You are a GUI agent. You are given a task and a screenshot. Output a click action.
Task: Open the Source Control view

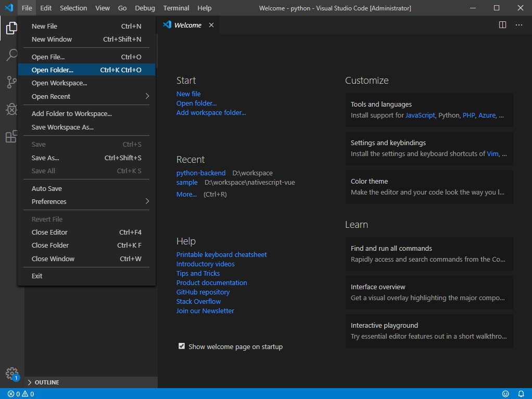(x=11, y=82)
